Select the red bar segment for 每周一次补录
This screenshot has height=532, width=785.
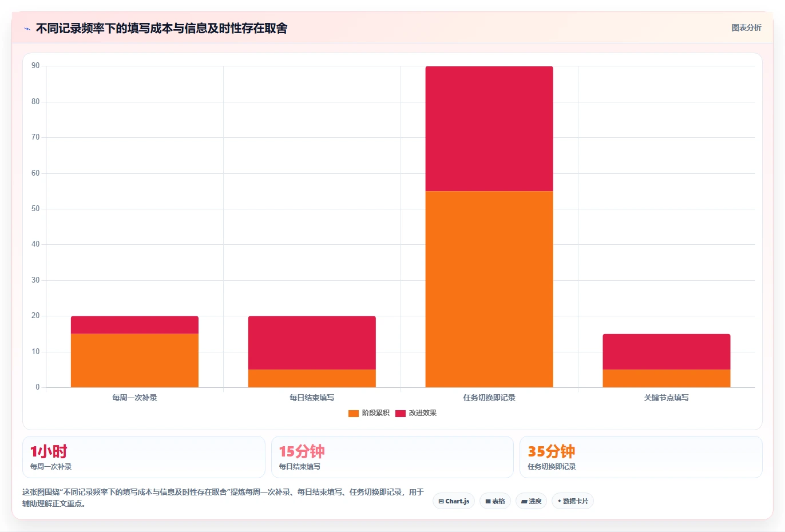click(x=134, y=325)
